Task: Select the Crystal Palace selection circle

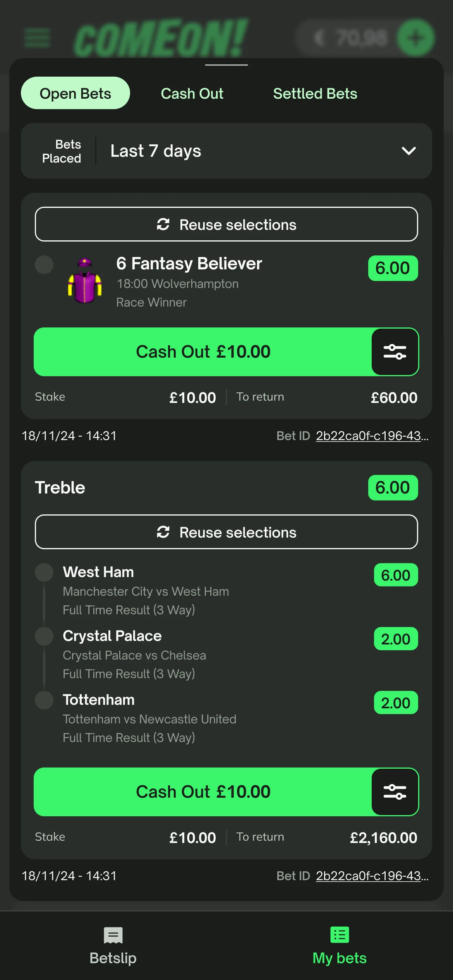Action: coord(44,636)
